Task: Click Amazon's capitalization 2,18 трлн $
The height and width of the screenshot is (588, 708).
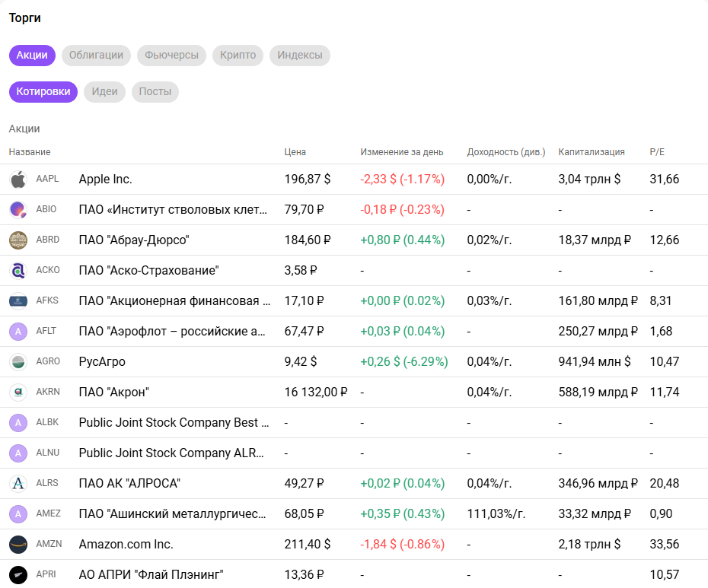Action: 589,544
